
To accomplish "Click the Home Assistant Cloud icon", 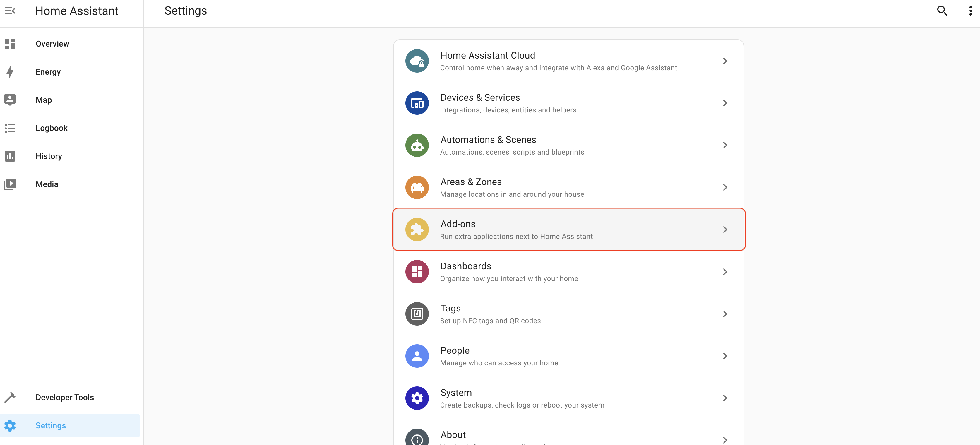I will click(x=417, y=61).
